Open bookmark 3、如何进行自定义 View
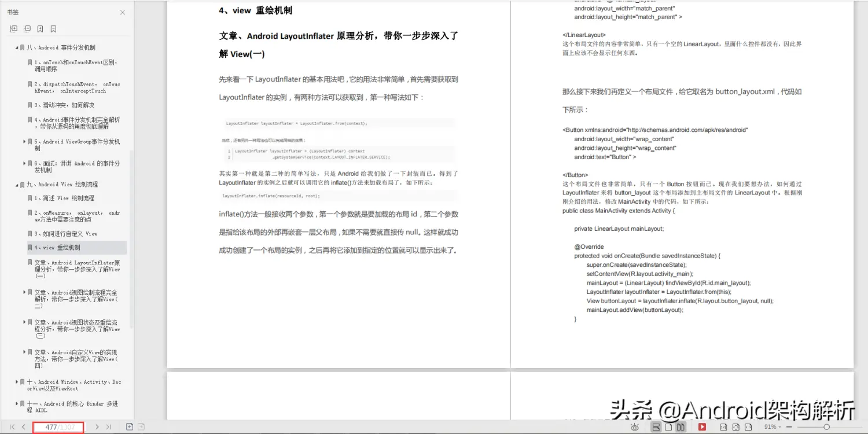Image resolution: width=868 pixels, height=434 pixels. (66, 234)
